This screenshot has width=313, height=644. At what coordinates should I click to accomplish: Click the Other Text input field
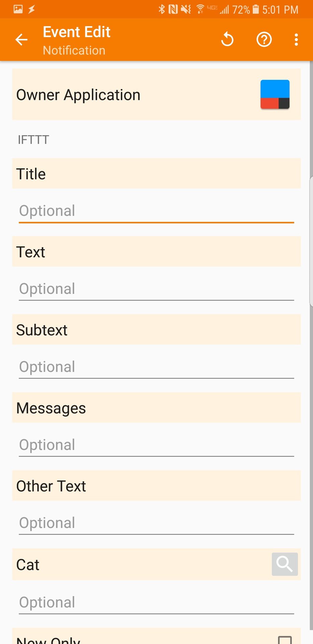(156, 523)
